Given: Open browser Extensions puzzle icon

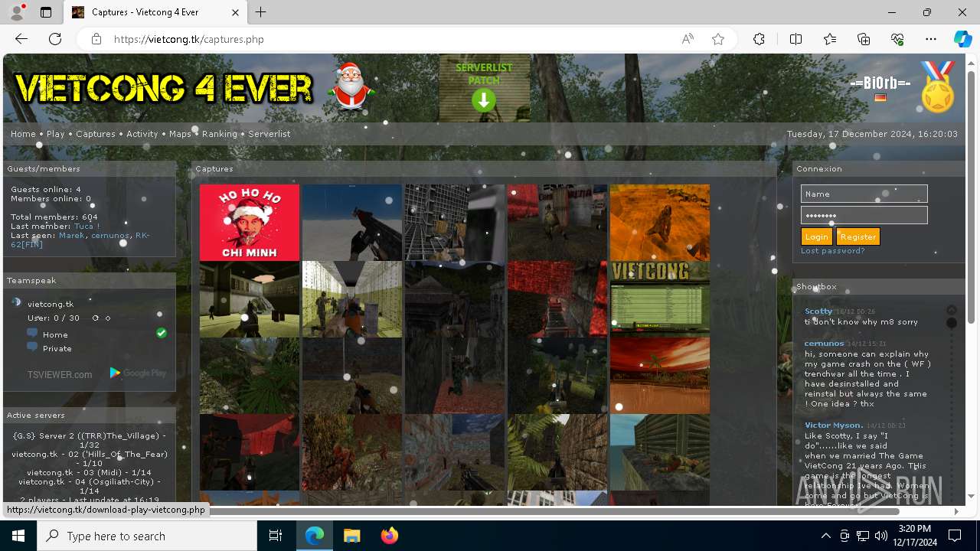Looking at the screenshot, I should point(759,39).
